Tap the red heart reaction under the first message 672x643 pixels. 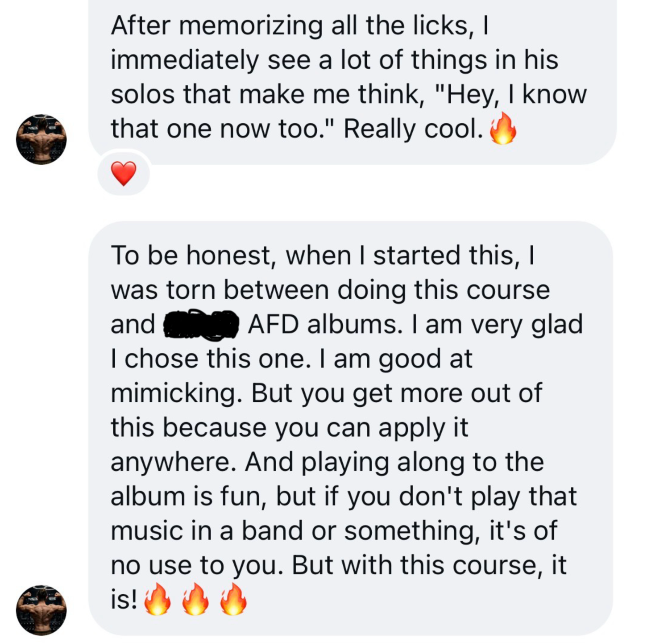pos(124,174)
